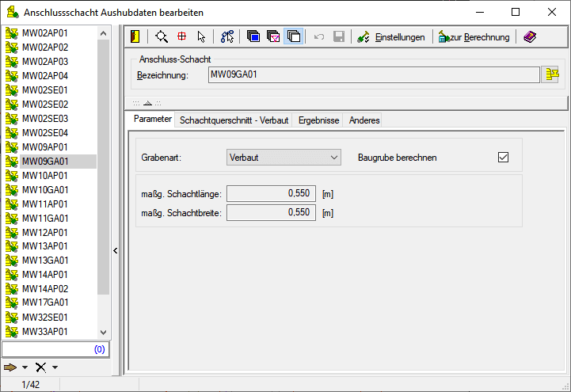Viewport: 571px width, 392px height.
Task: Click the yellow icon beside Bezeichnung field
Action: (x=551, y=75)
